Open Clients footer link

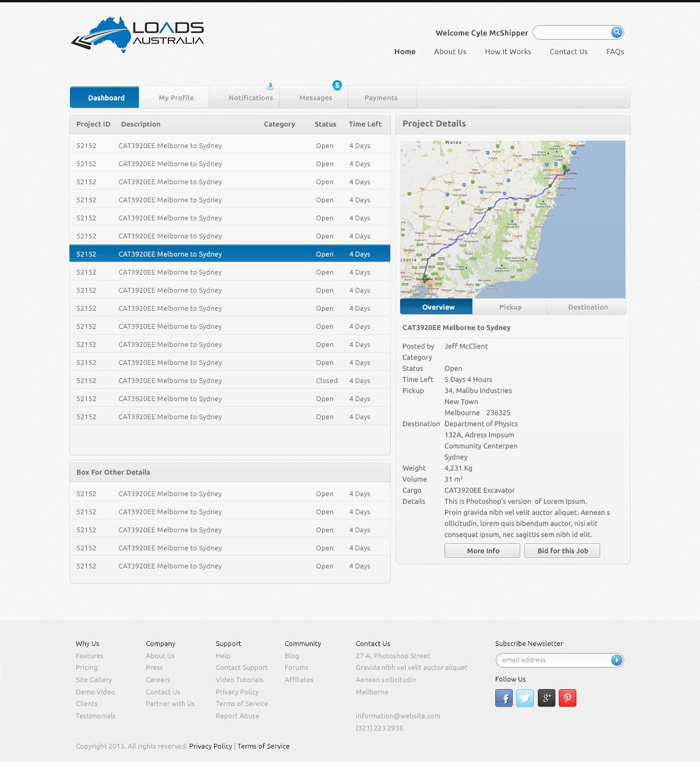[x=86, y=703]
